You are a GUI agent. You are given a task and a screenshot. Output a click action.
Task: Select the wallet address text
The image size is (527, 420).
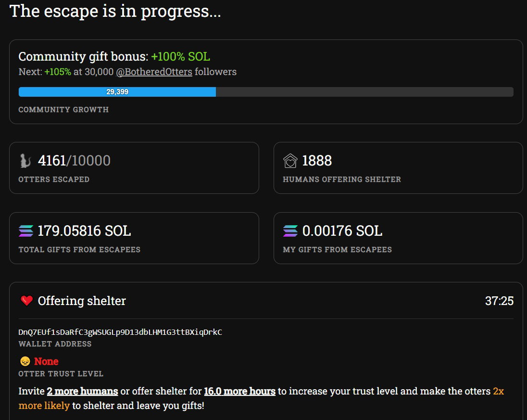tap(120, 332)
